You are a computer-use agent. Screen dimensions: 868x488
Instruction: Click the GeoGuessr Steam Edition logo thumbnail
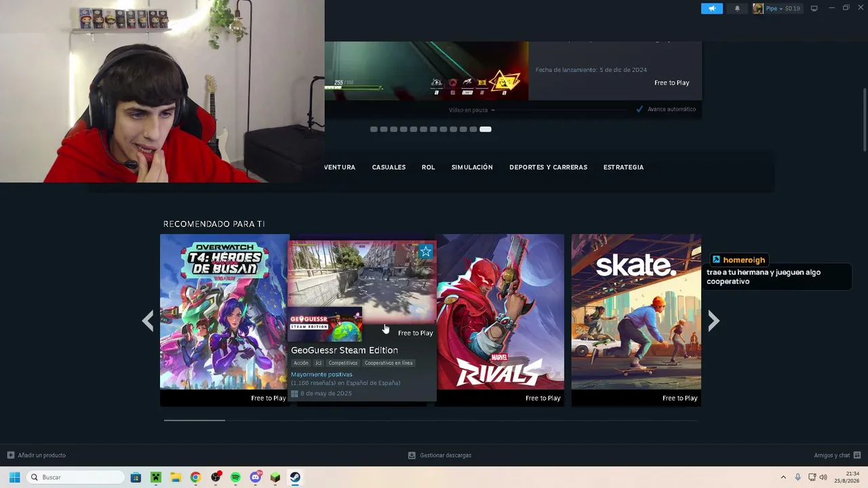(325, 325)
